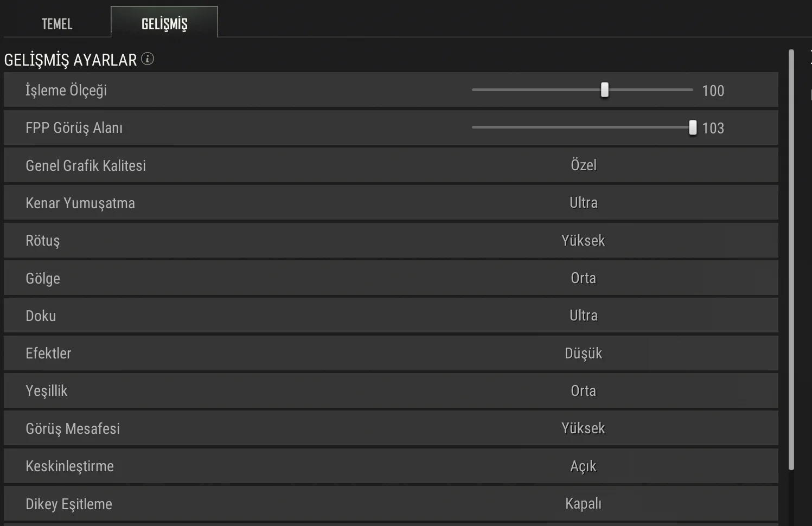
Task: Click the vertical scrollbar on the right
Action: click(x=791, y=260)
